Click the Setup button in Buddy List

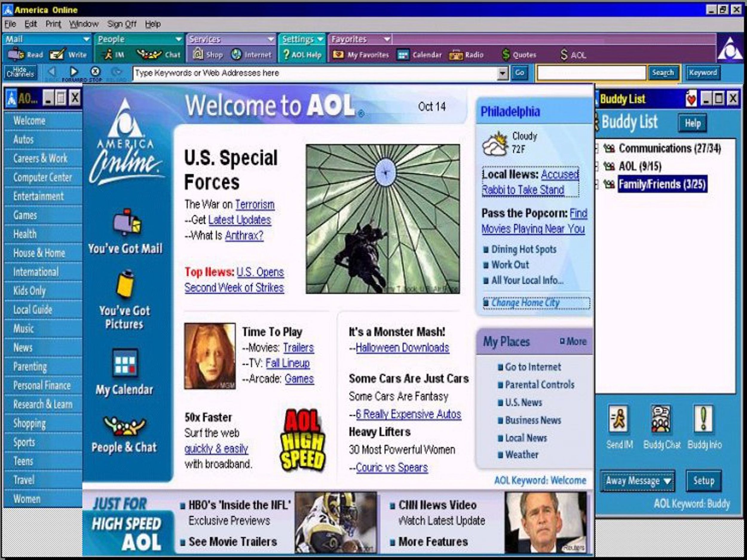click(x=703, y=481)
